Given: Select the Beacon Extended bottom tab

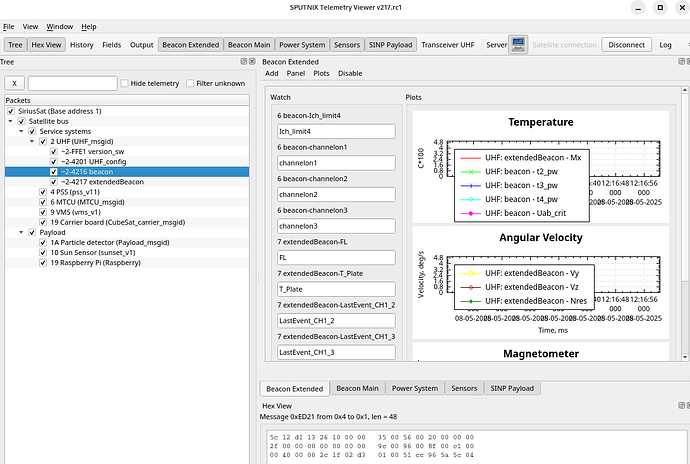Looking at the screenshot, I should pos(295,389).
